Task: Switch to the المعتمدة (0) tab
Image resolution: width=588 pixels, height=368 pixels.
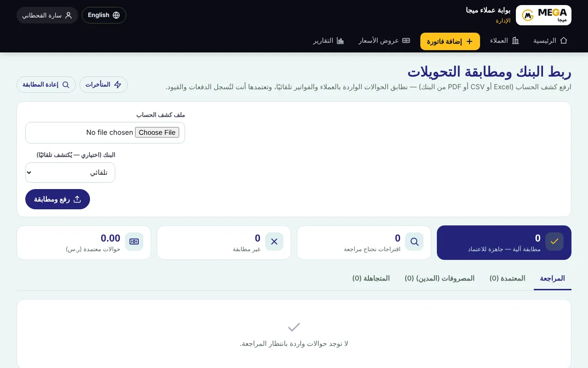Action: pos(507,278)
